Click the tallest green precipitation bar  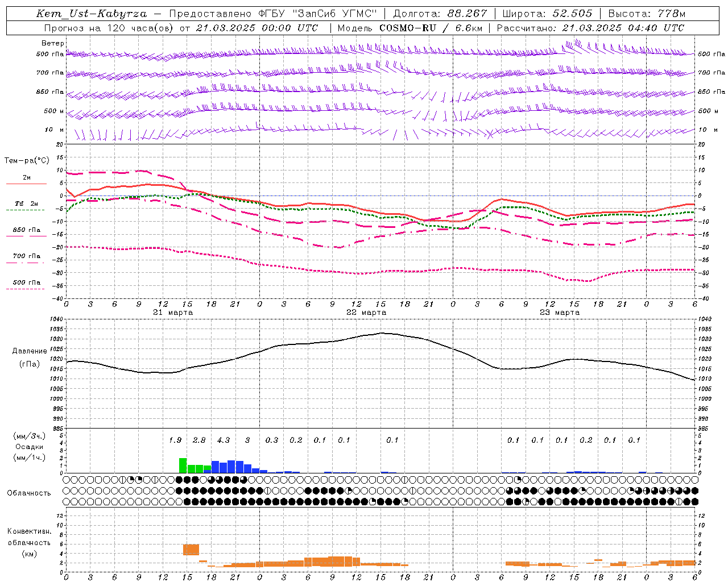183,465
